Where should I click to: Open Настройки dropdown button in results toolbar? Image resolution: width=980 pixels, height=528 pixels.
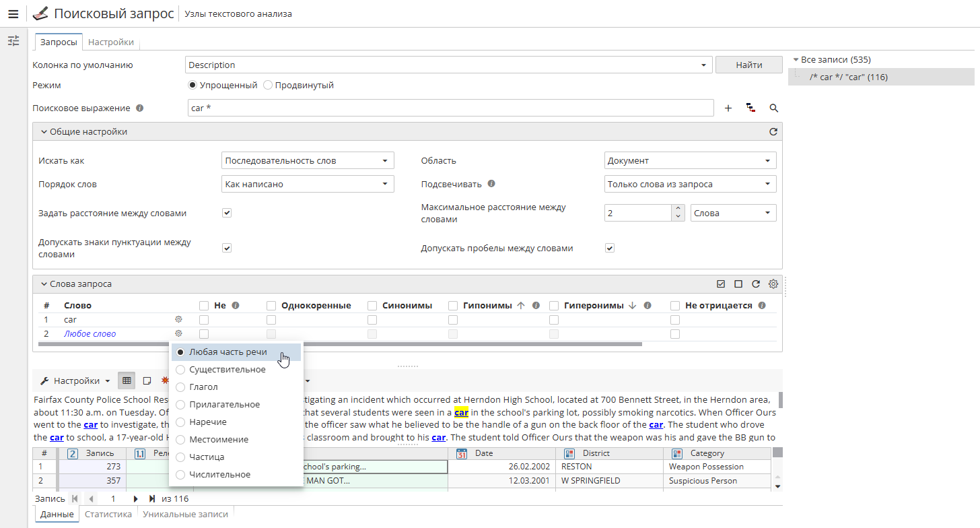coord(75,381)
